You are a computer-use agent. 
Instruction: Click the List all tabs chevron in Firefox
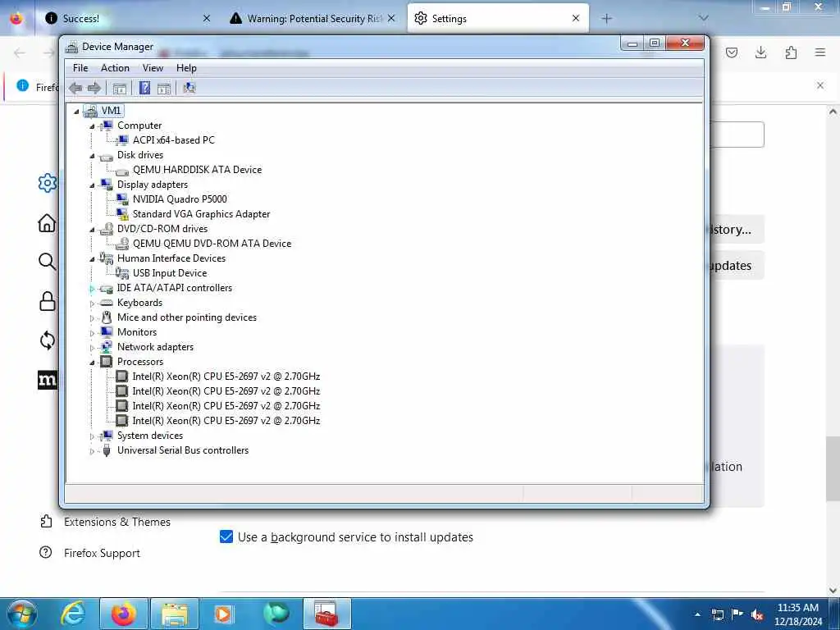pos(703,18)
